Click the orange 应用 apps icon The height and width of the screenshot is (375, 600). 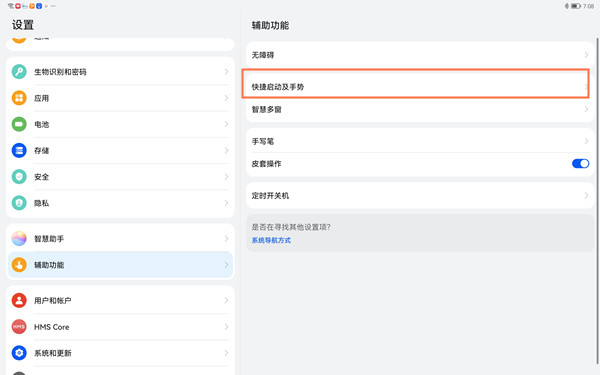[19, 98]
